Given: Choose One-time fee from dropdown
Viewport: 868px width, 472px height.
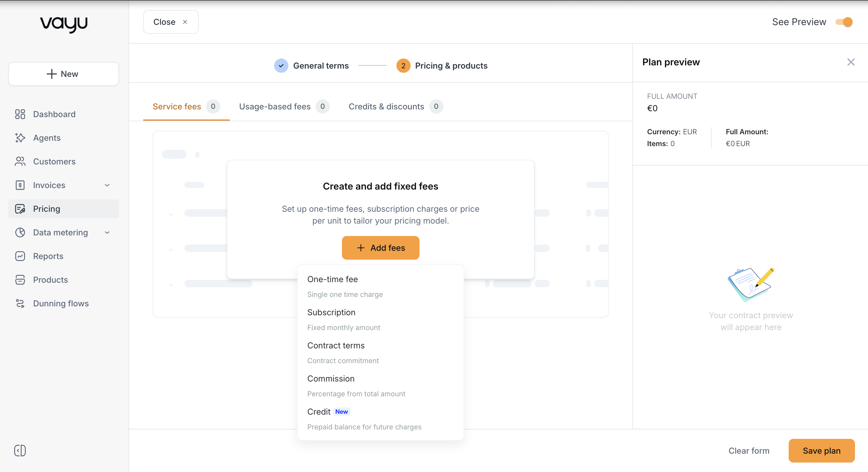Looking at the screenshot, I should [x=380, y=286].
